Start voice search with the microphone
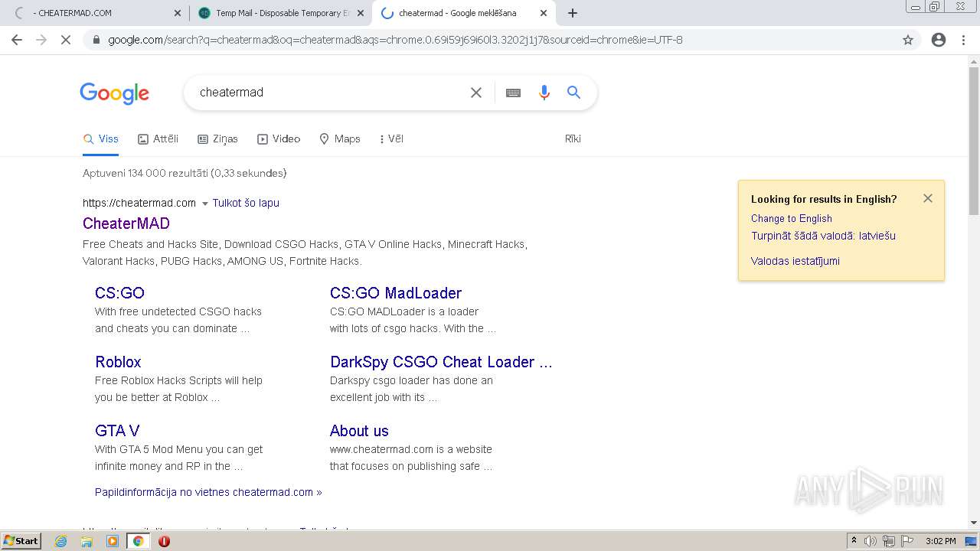This screenshot has height=551, width=980. point(544,93)
